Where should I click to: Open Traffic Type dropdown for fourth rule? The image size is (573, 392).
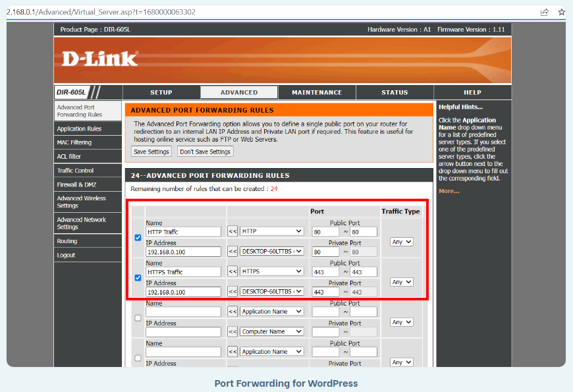point(402,362)
